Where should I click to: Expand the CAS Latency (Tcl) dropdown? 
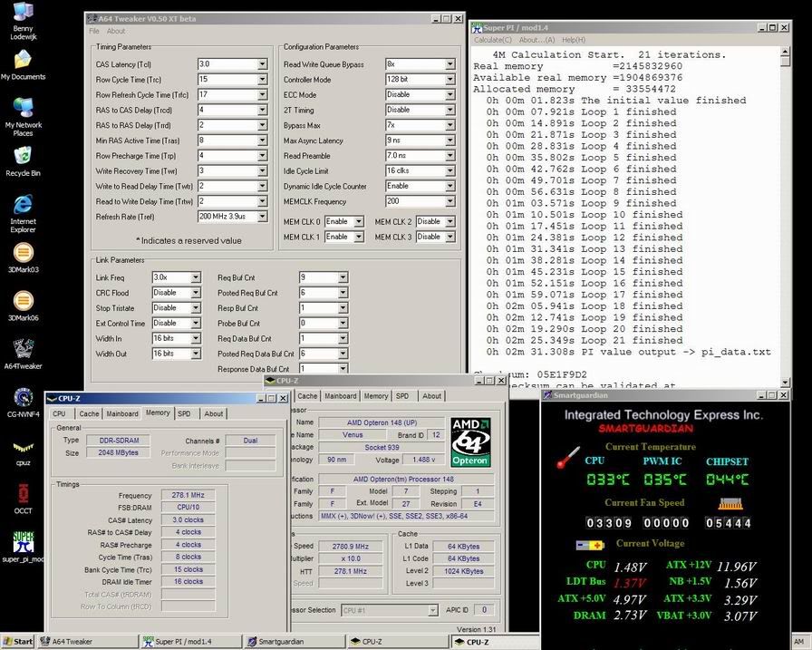262,64
